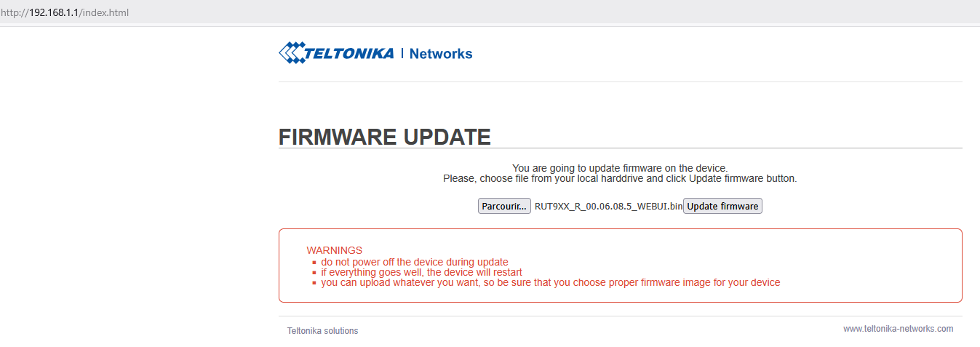Open the www.teltonika-networks.com footer link
This screenshot has width=980, height=347.
tap(898, 329)
